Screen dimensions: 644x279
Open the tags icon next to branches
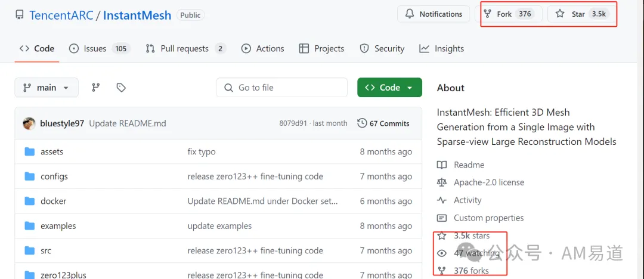[x=120, y=88]
